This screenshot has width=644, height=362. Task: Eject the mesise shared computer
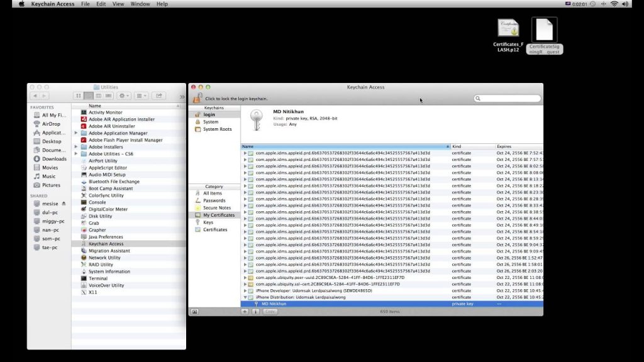(x=64, y=203)
